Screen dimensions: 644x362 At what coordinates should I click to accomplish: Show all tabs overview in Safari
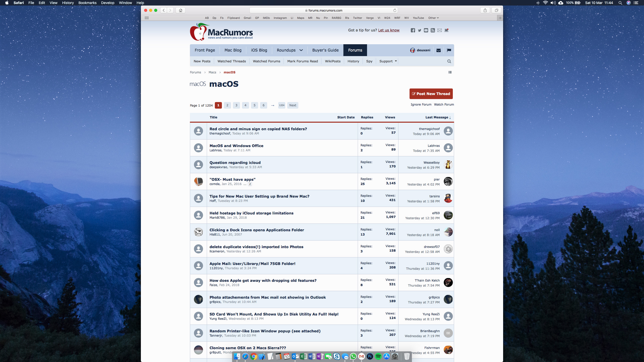pos(496,10)
